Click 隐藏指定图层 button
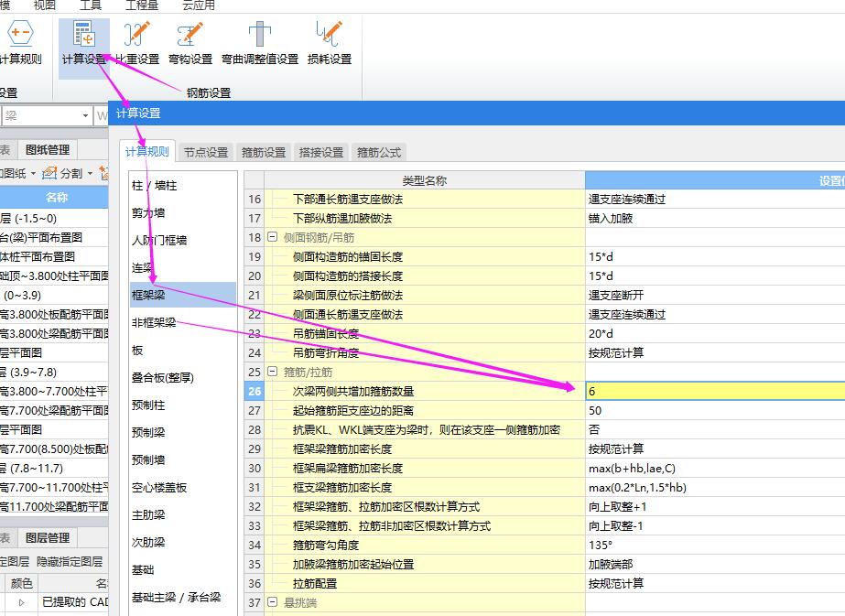 pyautogui.click(x=70, y=562)
